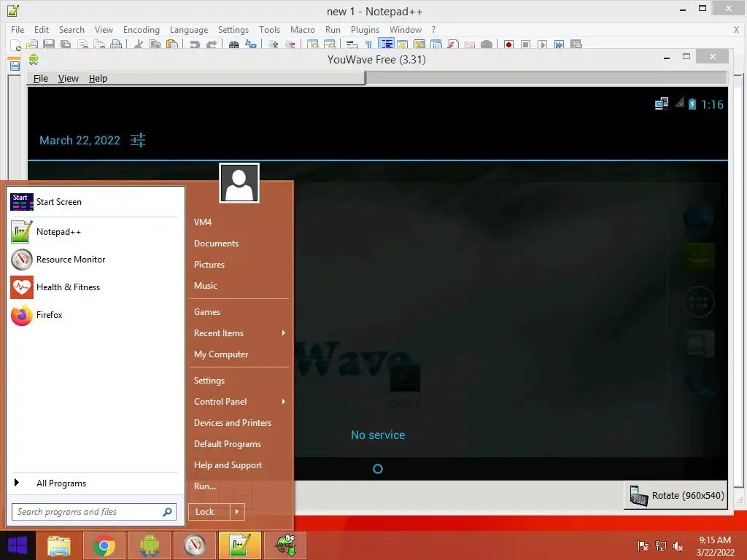This screenshot has width=747, height=560.
Task: Open Android quick settings sliders icon
Action: tap(138, 140)
